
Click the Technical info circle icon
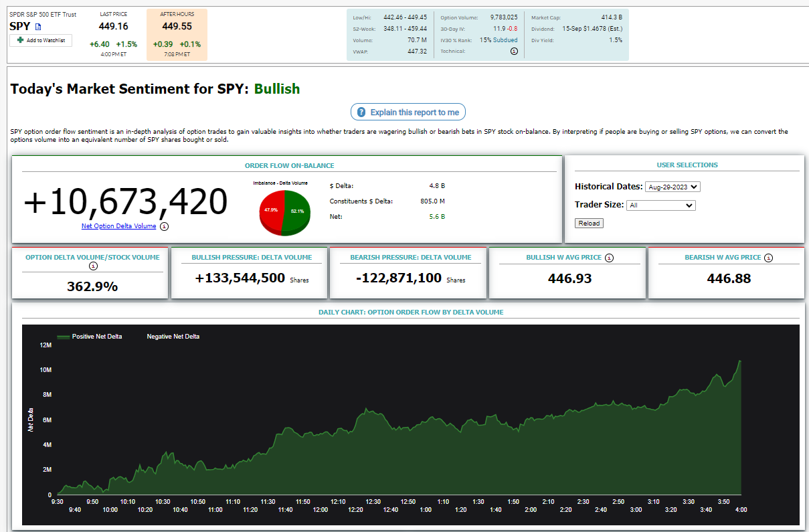click(514, 52)
